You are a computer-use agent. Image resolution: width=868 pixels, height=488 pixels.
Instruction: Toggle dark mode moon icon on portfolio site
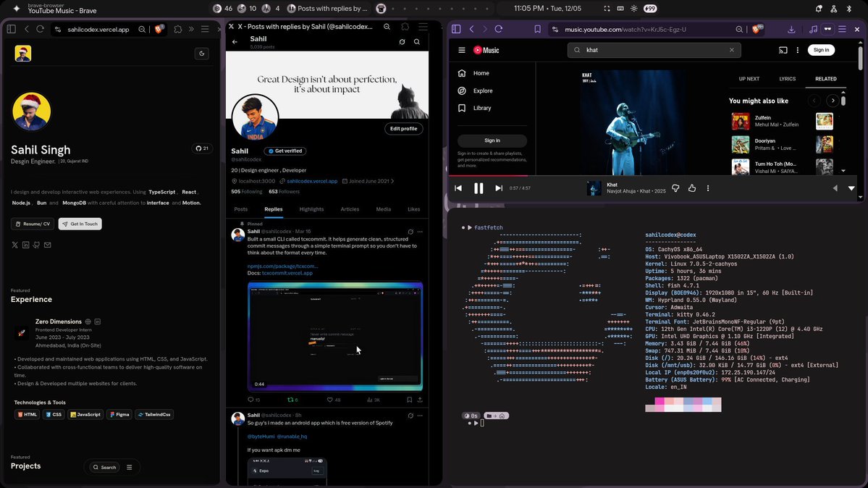(x=201, y=54)
